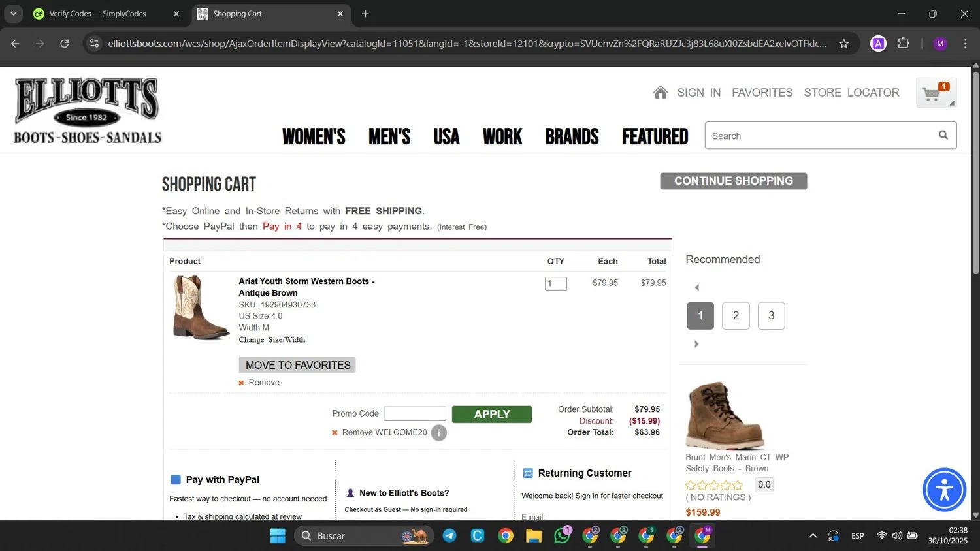Click the SIGN IN link
The image size is (980, 551).
[699, 93]
